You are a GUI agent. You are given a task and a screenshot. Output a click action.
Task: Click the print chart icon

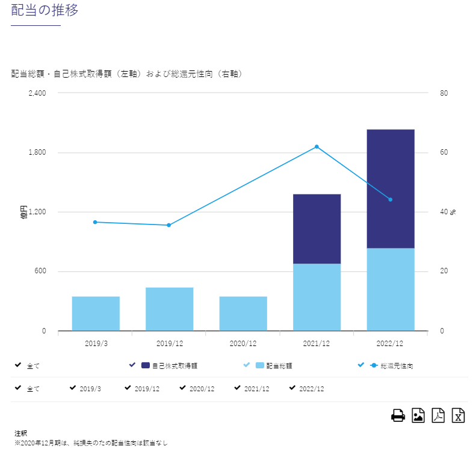pos(398,415)
